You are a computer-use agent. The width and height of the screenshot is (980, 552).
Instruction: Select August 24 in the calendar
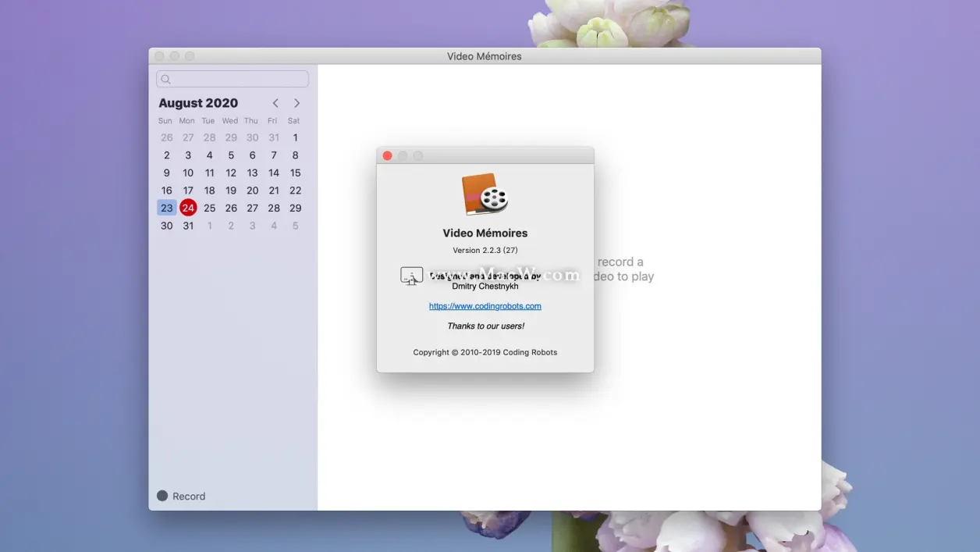pos(188,208)
